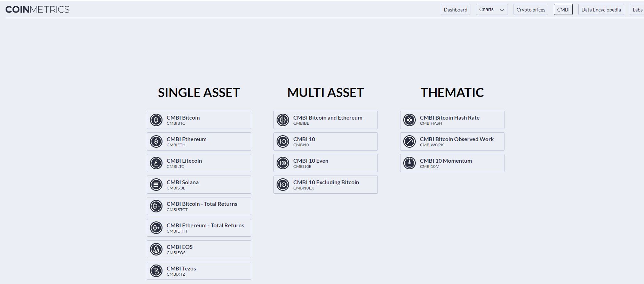Click the CMBIEOS ticker text
The image size is (644, 284).
tap(176, 253)
